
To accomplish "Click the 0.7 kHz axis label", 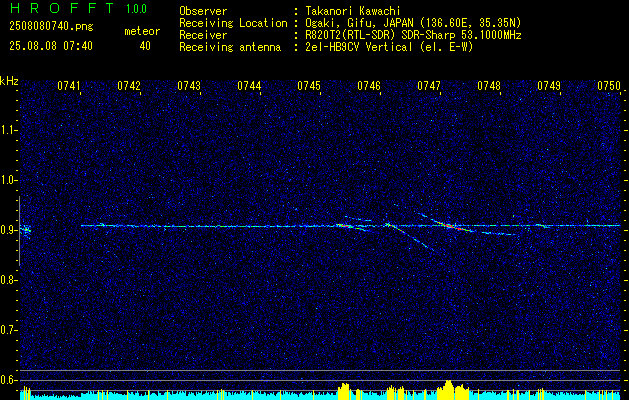I will pyautogui.click(x=8, y=330).
